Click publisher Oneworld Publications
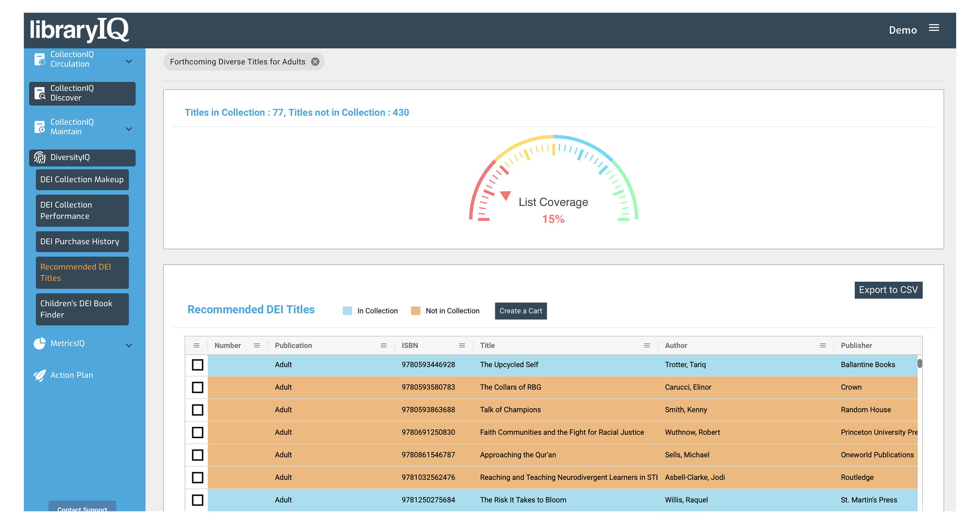 [x=877, y=455]
